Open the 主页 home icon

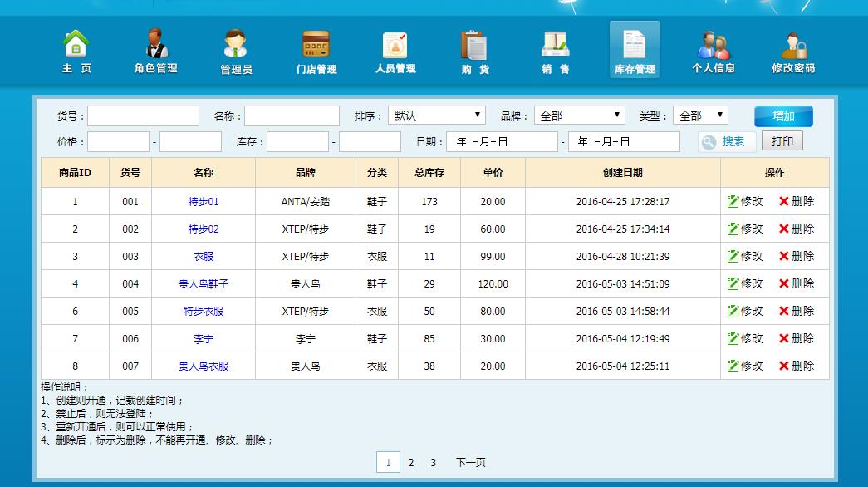pos(76,52)
